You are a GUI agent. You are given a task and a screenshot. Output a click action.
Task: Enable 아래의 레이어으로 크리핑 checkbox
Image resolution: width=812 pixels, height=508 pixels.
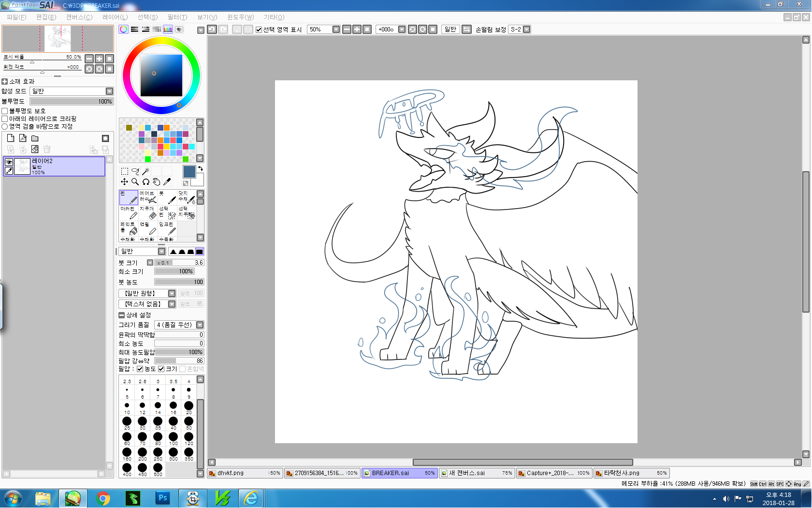coord(5,119)
